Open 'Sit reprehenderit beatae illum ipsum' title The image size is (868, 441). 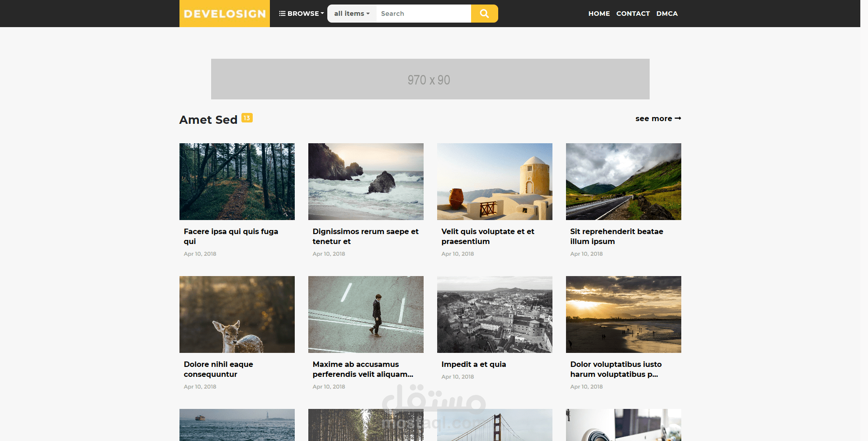617,236
